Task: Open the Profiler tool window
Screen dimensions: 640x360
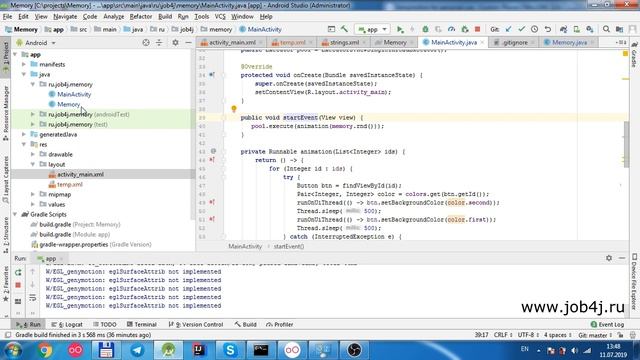Action: click(280, 324)
